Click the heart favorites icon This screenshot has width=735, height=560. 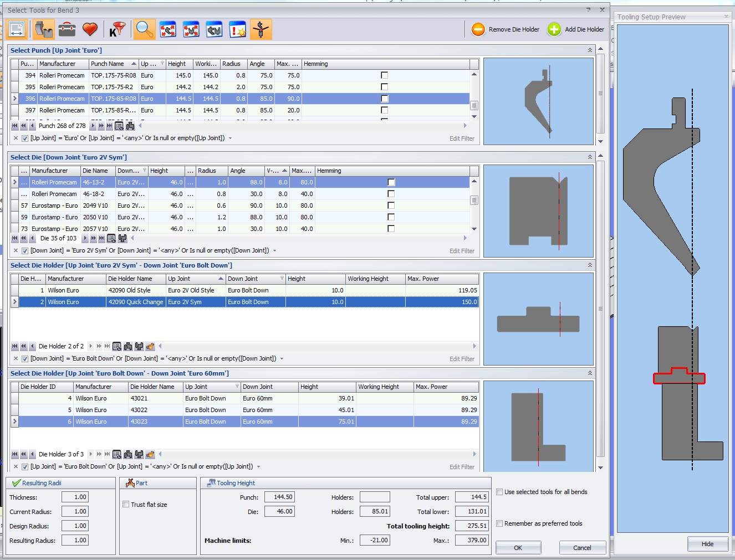90,29
